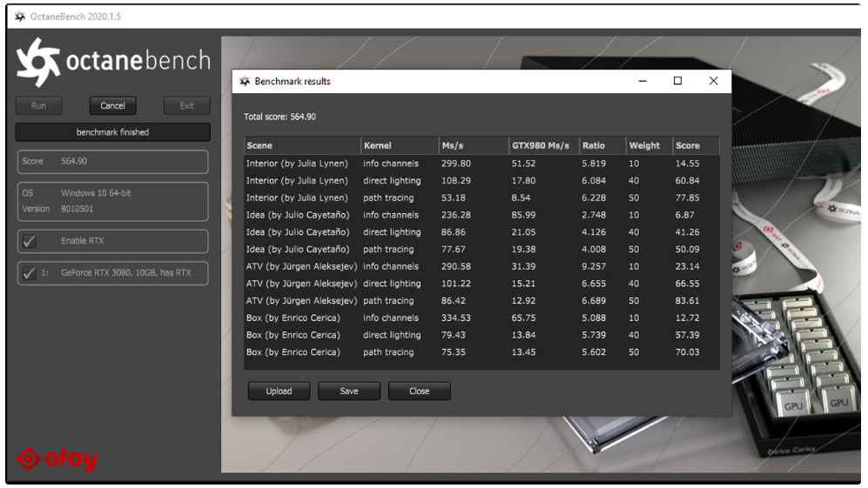Select the ATV direct lighting row
Viewport: 868px width, 488px height.
coord(481,284)
